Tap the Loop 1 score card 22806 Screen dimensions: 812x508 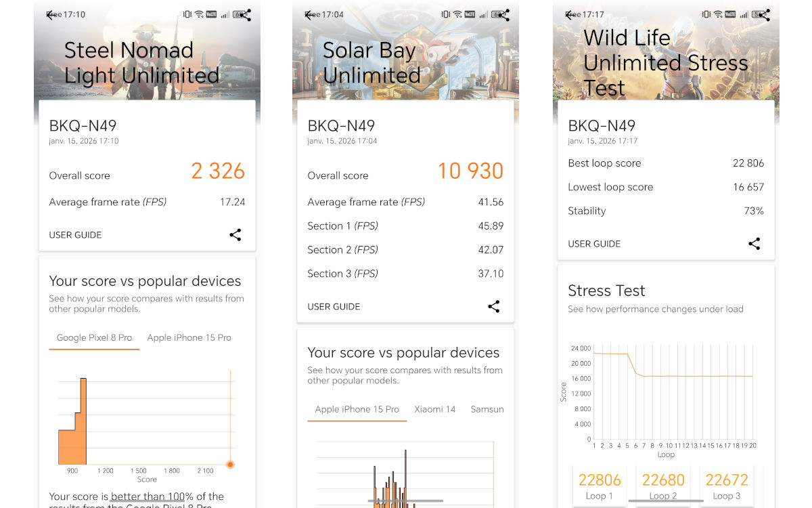600,486
